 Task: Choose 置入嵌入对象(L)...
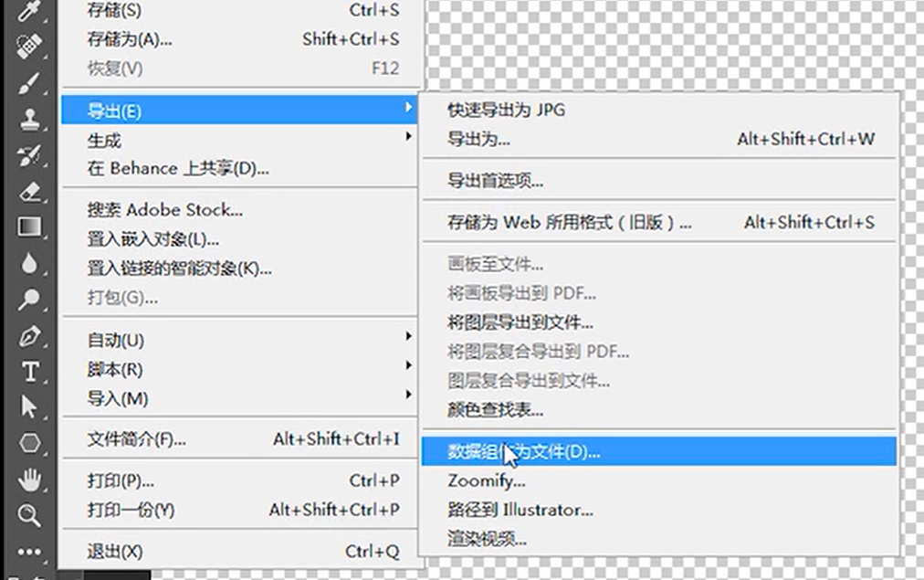(x=239, y=239)
